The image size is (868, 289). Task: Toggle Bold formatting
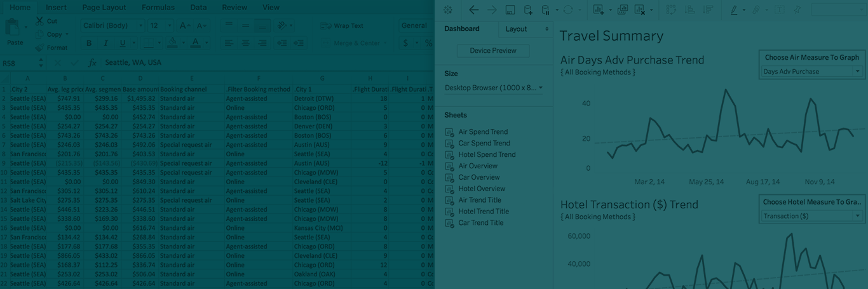tap(89, 43)
